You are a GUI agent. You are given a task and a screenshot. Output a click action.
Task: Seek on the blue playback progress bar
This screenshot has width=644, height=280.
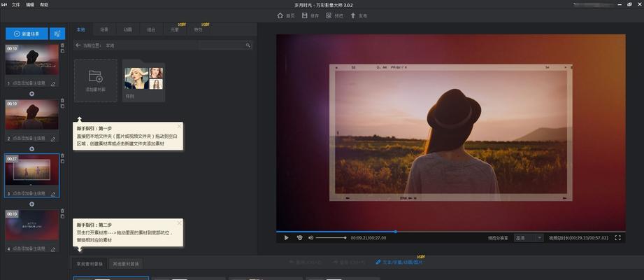[450, 232]
